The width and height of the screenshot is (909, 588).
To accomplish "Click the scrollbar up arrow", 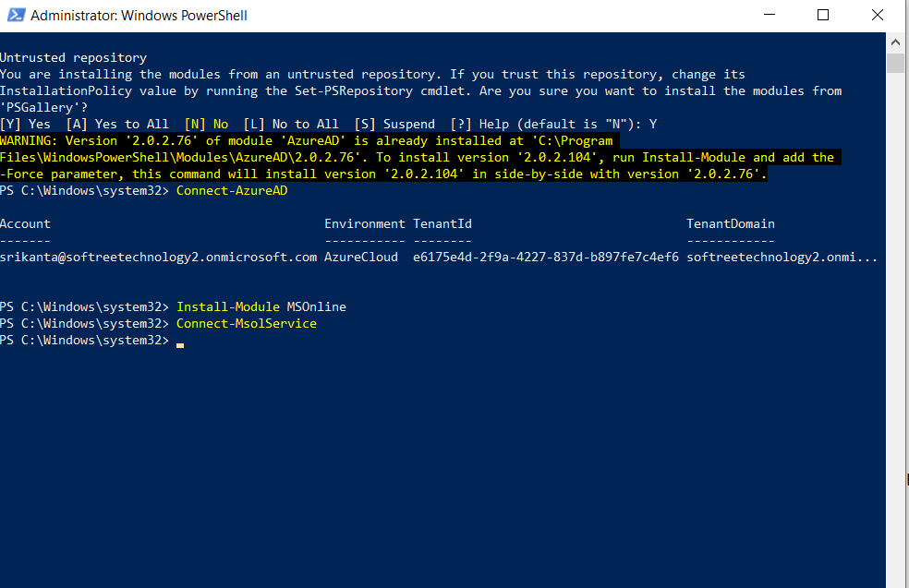I will 895,42.
